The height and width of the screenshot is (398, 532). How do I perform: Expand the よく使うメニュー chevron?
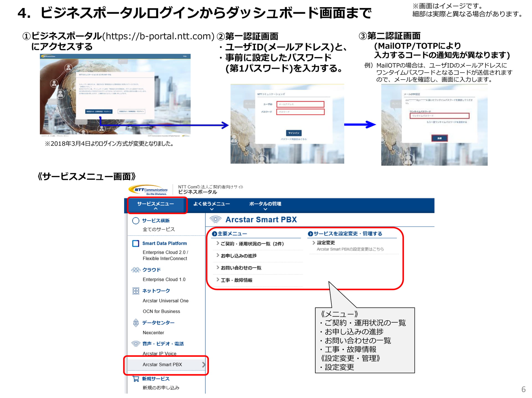[212, 209]
